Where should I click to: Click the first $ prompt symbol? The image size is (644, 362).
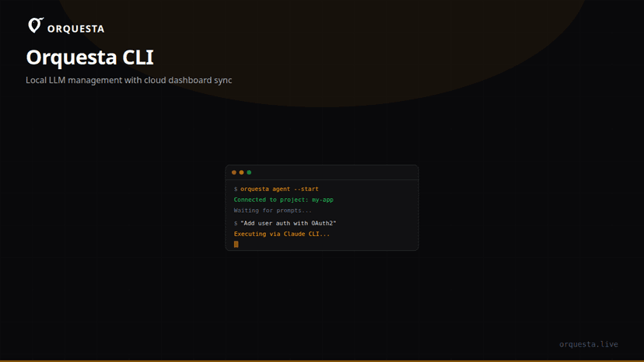pos(236,190)
